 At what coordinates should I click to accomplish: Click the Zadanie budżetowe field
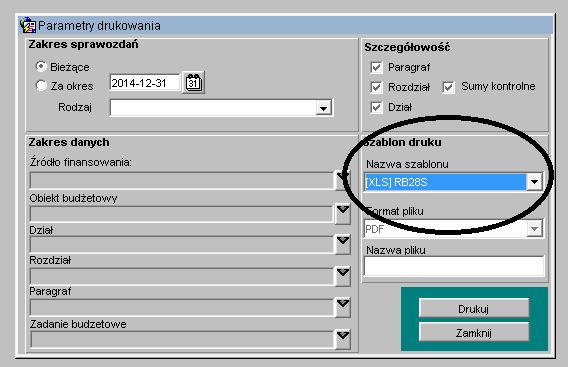point(181,339)
